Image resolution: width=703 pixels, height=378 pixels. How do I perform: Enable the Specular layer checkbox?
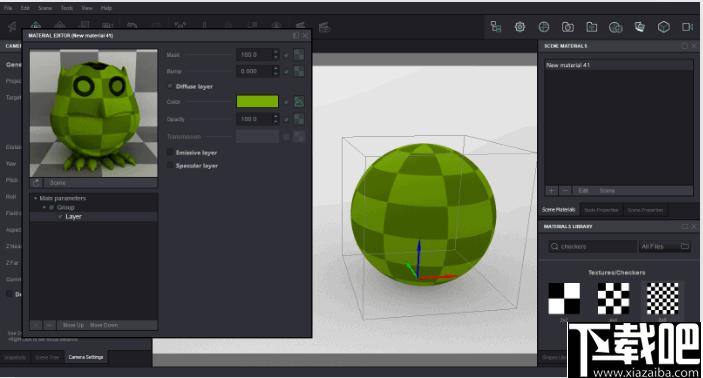tap(170, 165)
